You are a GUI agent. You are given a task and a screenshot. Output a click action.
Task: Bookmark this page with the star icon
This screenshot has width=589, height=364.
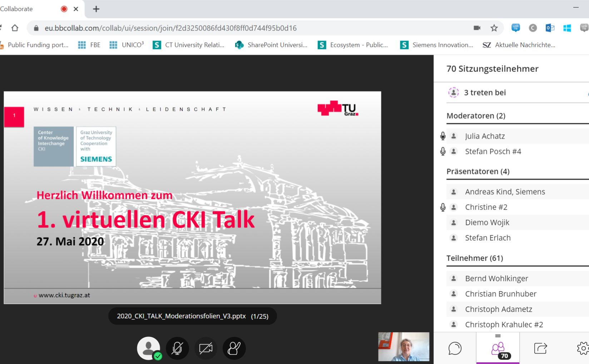point(494,28)
